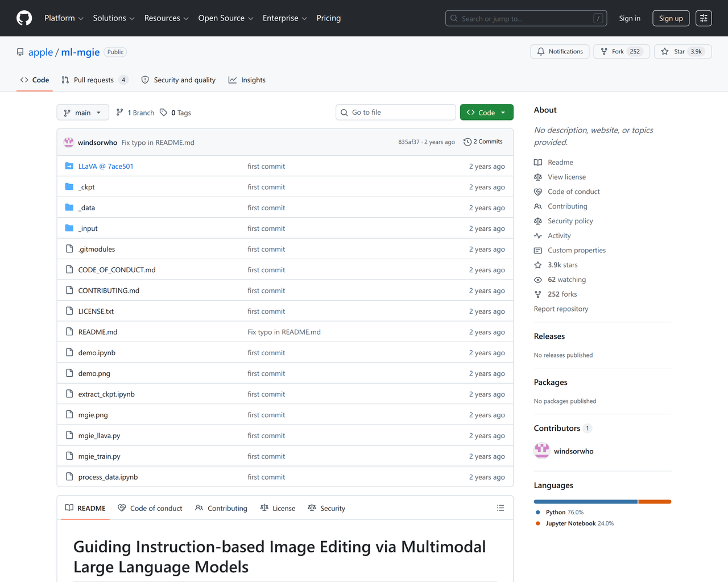Expand the Open Source menu
The height and width of the screenshot is (582, 728).
(226, 18)
